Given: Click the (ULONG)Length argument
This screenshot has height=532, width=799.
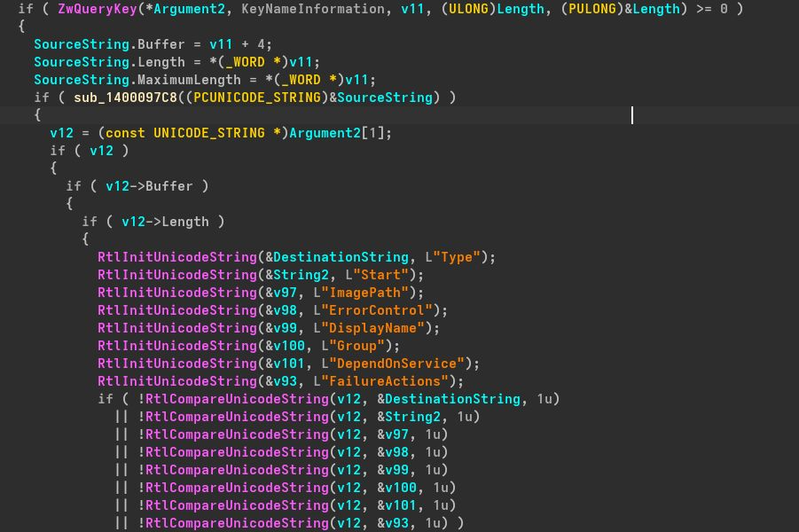Looking at the screenshot, I should [x=492, y=9].
